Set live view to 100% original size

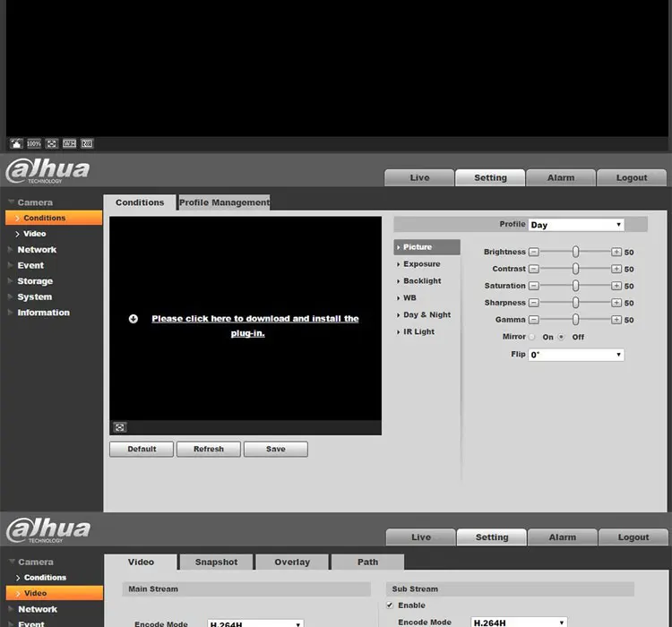click(34, 143)
